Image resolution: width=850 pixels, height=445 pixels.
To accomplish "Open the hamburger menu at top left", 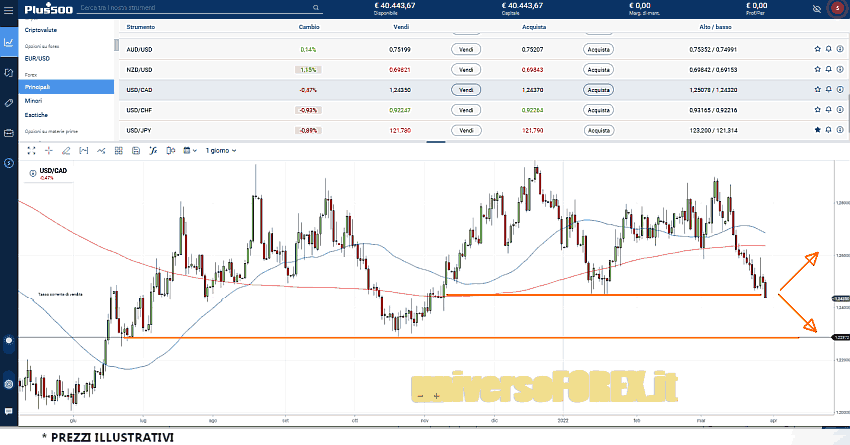I will 8,8.
